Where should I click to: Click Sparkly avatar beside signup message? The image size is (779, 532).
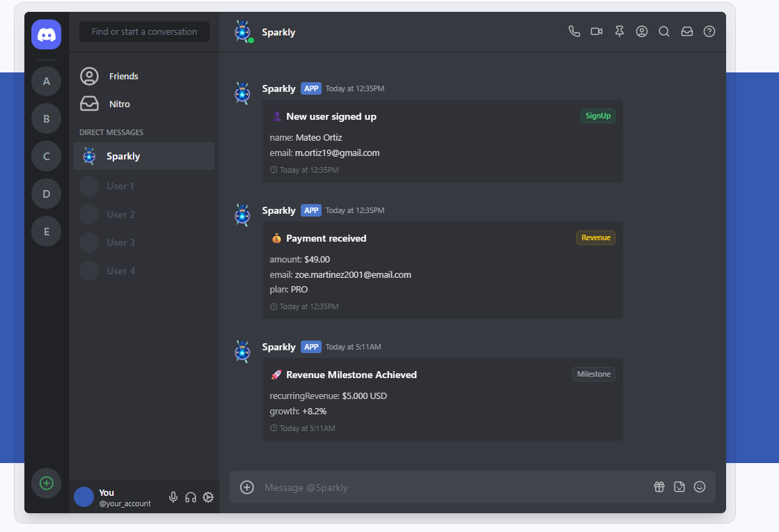pos(242,93)
